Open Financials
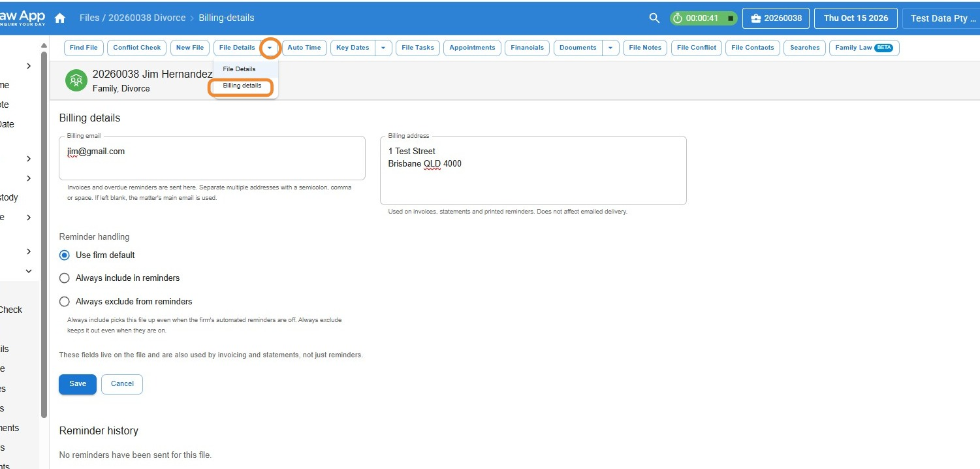Viewport: 980px width, 469px height. (x=528, y=48)
